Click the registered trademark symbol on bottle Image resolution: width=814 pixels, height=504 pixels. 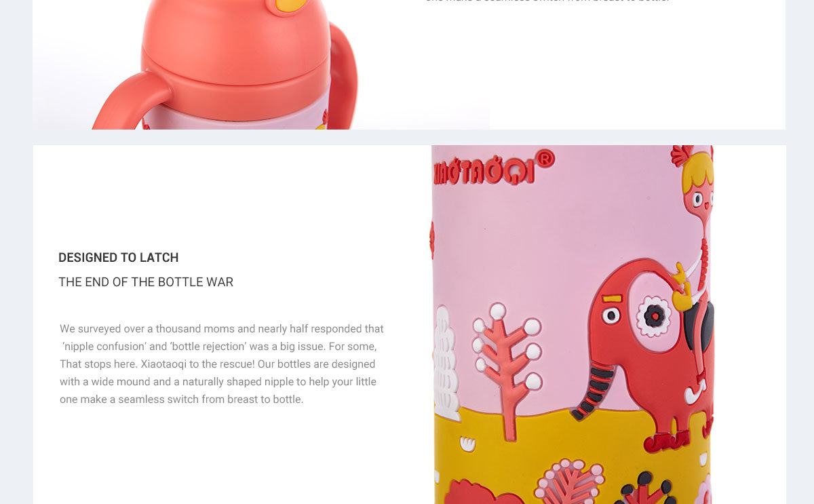(545, 159)
